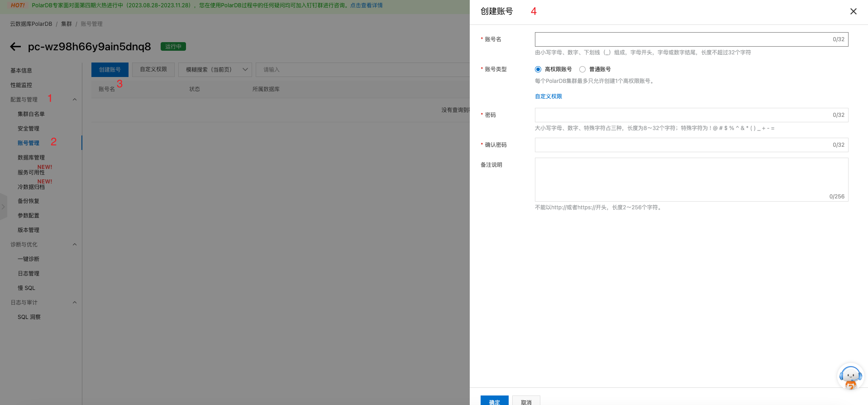868x405 pixels.
Task: Open the 自定义权限 link in the form
Action: tap(548, 96)
